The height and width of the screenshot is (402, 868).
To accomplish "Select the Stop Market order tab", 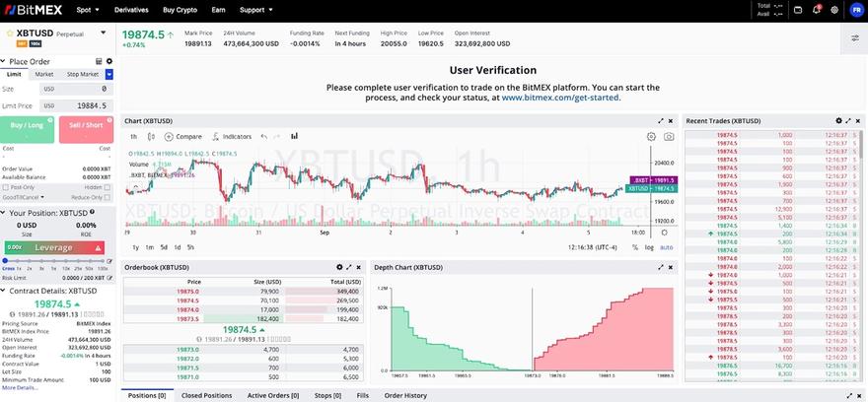I will click(x=83, y=74).
